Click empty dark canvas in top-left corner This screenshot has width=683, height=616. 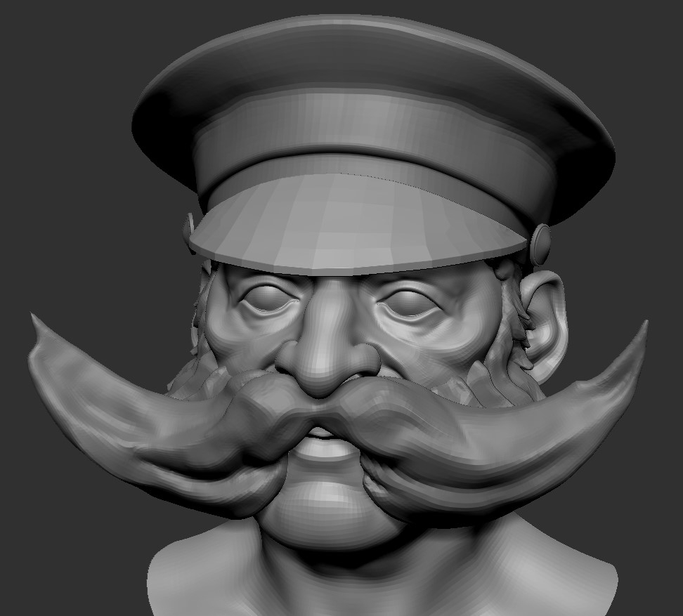click(42, 42)
